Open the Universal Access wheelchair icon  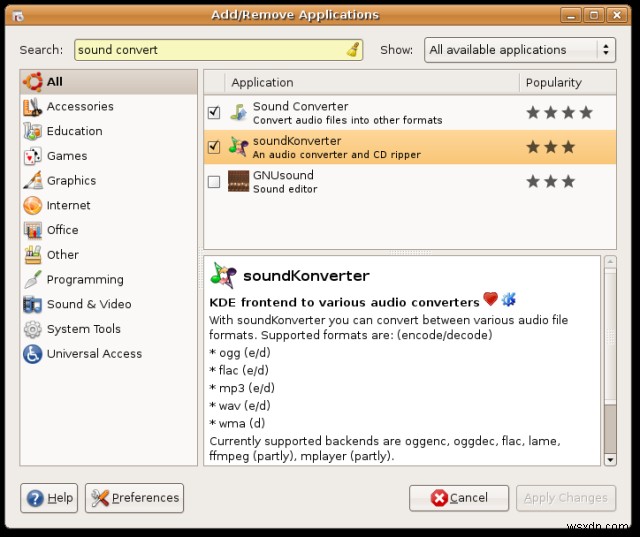(33, 353)
